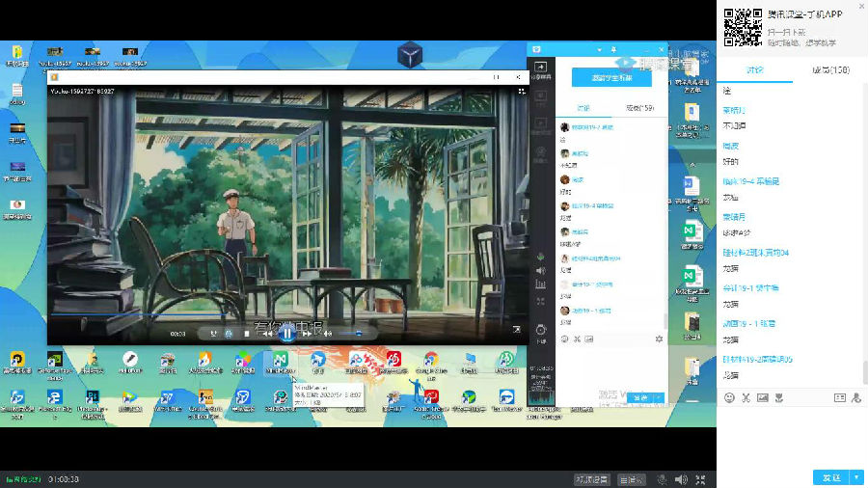Toggle the speaker icon in dark sidebar
Image resolution: width=868 pixels, height=488 pixels.
click(x=540, y=271)
